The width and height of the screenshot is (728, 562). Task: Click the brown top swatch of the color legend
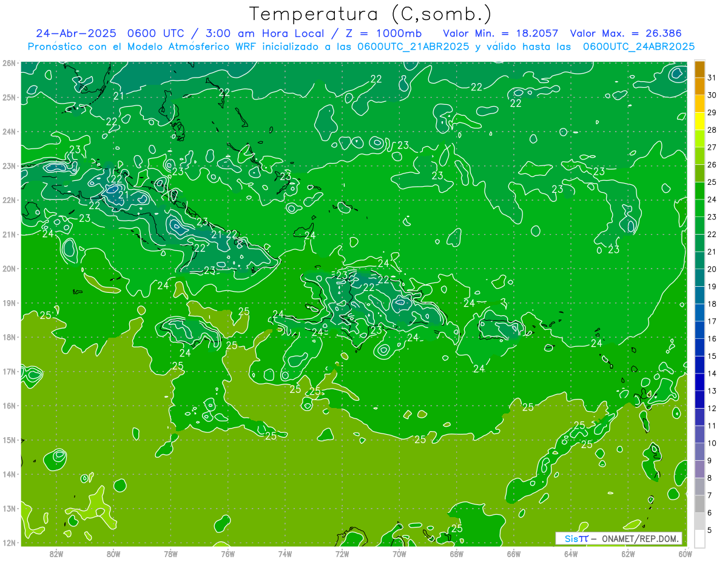(699, 70)
